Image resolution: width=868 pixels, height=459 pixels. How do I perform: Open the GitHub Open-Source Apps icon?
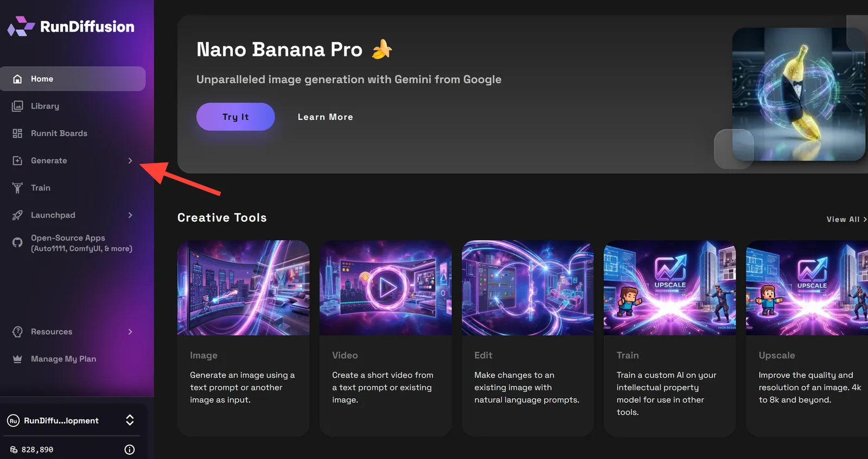pyautogui.click(x=17, y=243)
